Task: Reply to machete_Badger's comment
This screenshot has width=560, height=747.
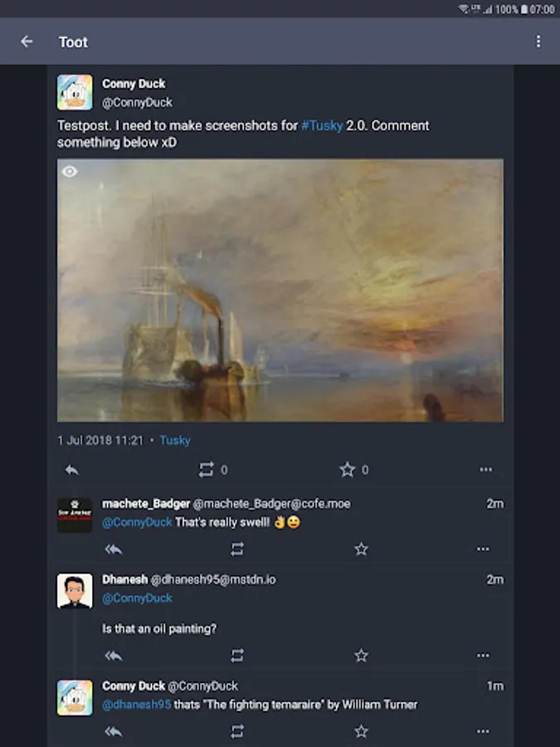Action: click(114, 549)
